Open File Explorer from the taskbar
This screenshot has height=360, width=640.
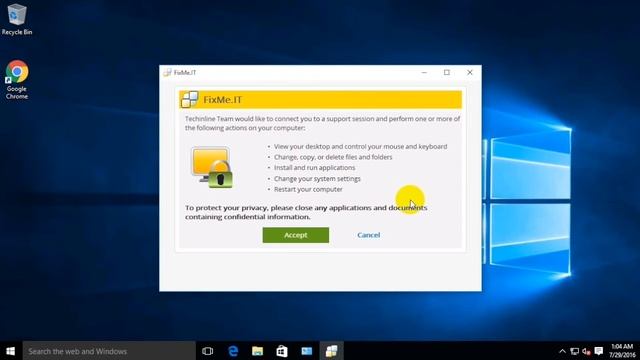[x=257, y=351]
